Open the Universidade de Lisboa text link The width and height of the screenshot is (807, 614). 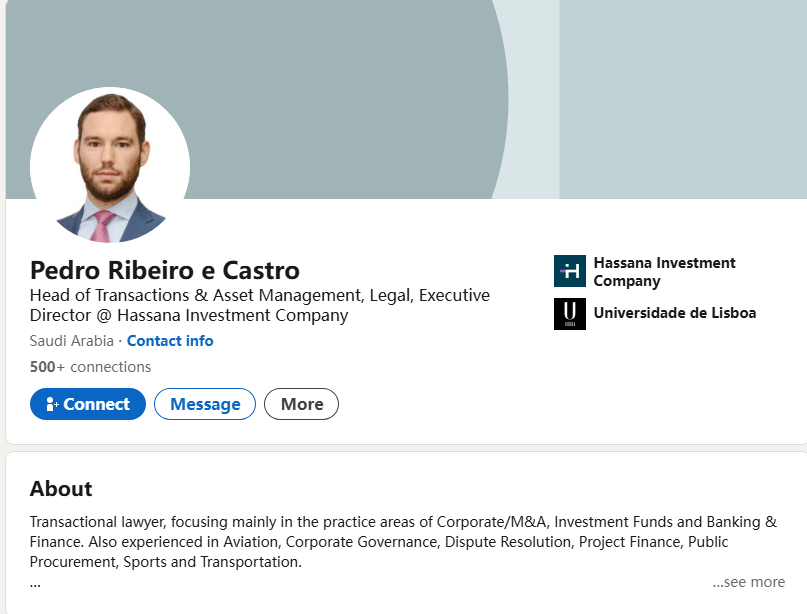coord(675,313)
